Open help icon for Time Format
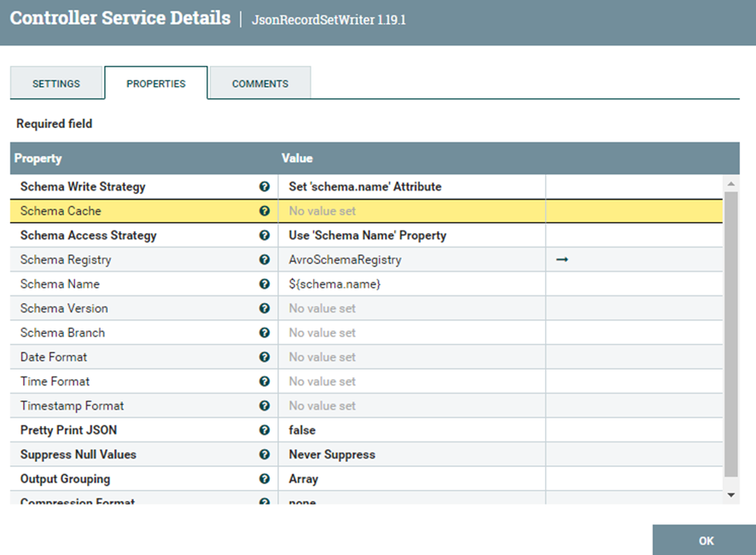 pos(265,382)
